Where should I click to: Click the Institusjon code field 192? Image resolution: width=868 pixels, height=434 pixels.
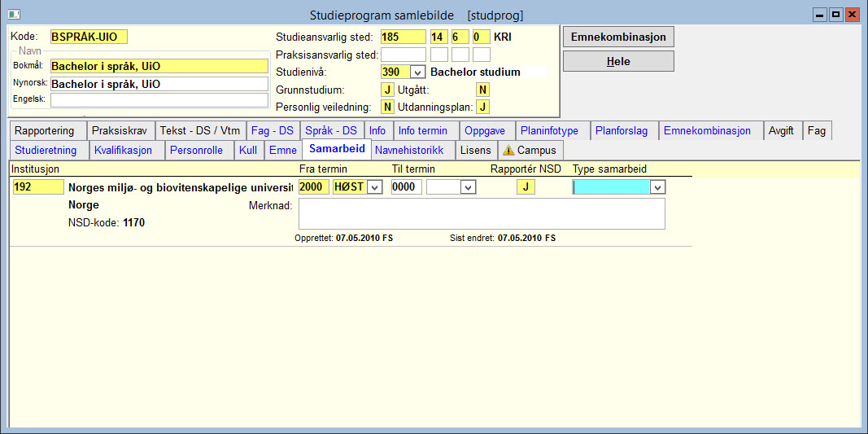[37, 187]
